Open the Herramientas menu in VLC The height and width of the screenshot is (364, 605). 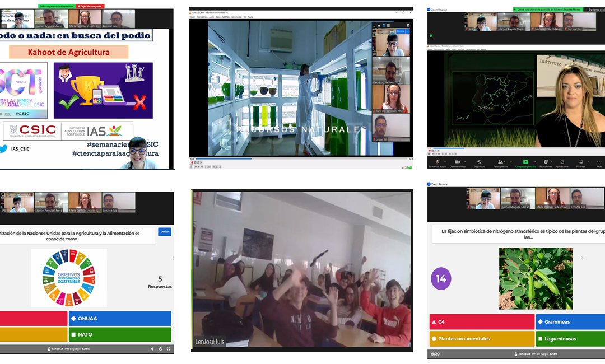[x=236, y=17]
